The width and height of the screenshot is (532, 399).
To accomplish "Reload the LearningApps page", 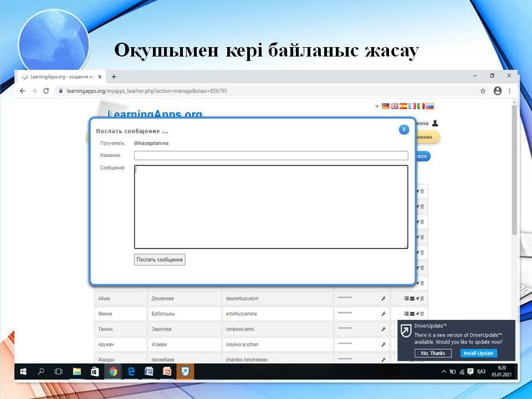I will click(x=46, y=91).
